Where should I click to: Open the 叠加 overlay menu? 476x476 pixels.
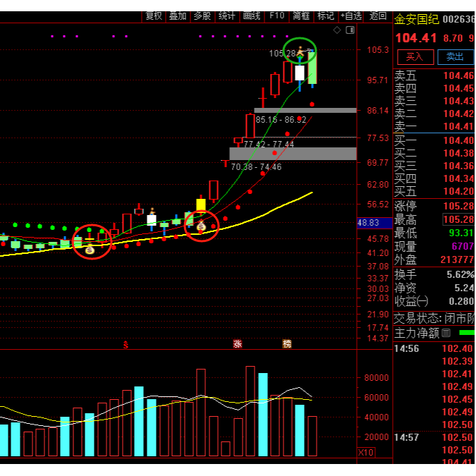(x=178, y=16)
